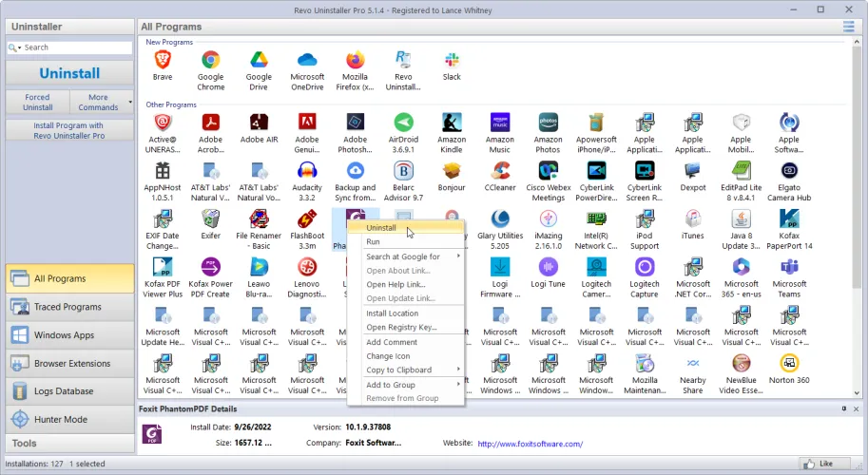Viewport: 868px width, 475px height.
Task: Click the Audacity 3.3.2 program icon
Action: click(x=307, y=171)
